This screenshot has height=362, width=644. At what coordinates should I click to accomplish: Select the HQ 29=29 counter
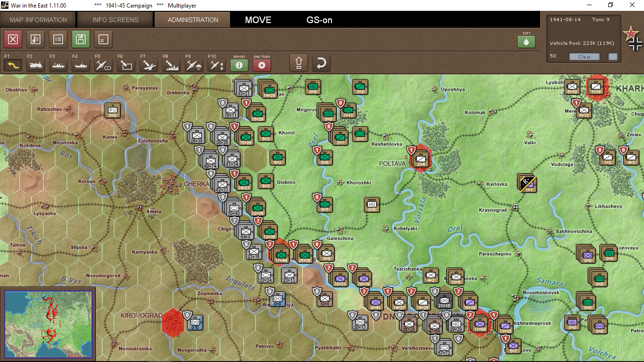(x=455, y=323)
